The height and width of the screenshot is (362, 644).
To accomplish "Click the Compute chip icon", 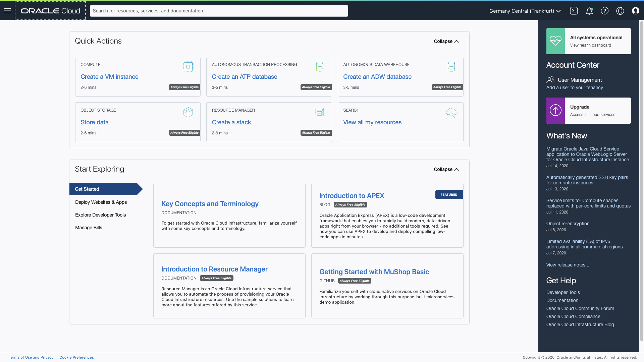I will click(x=188, y=66).
